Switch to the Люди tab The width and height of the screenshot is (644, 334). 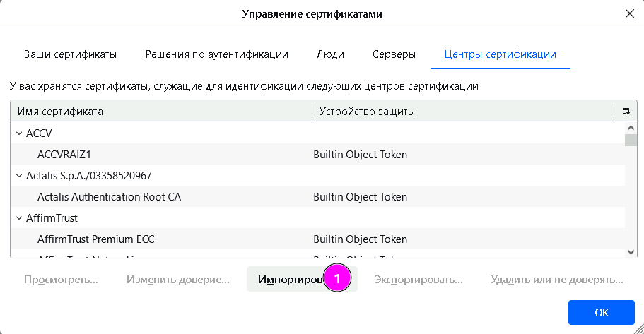(x=330, y=54)
